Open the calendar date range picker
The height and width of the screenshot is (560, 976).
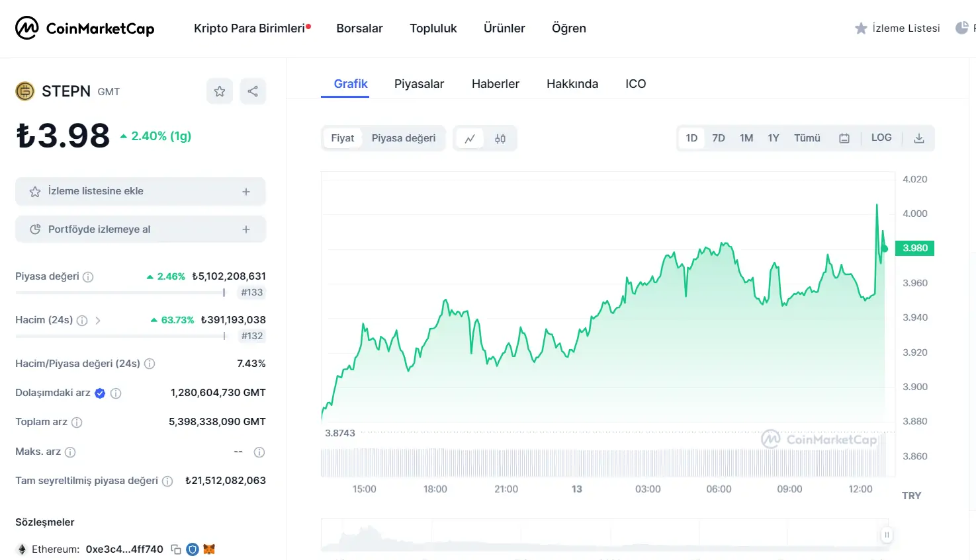(844, 138)
